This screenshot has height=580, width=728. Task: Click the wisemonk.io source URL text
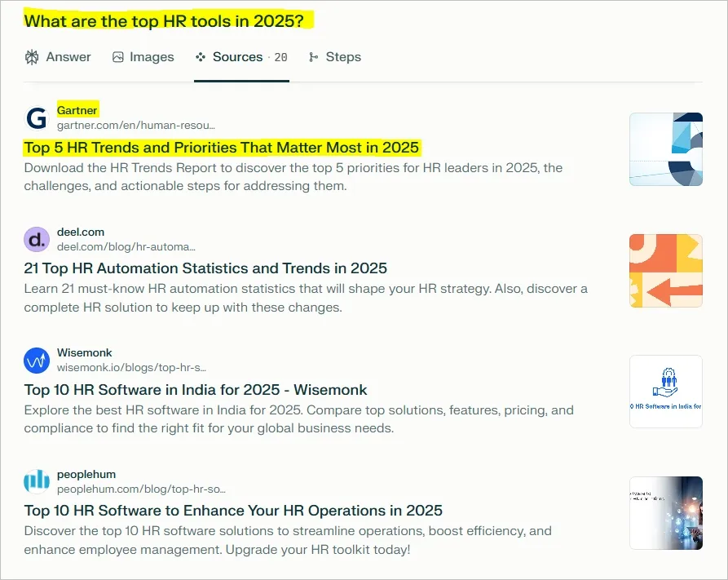click(131, 368)
